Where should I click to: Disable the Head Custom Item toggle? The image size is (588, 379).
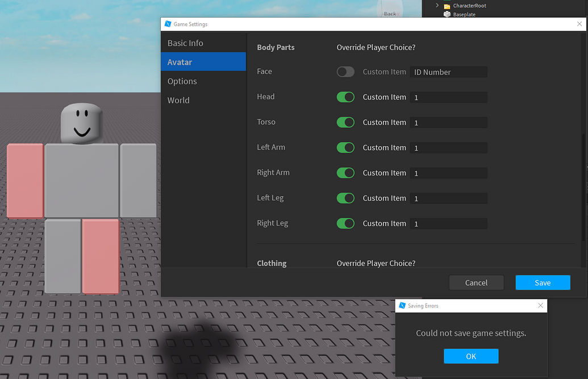tap(345, 97)
